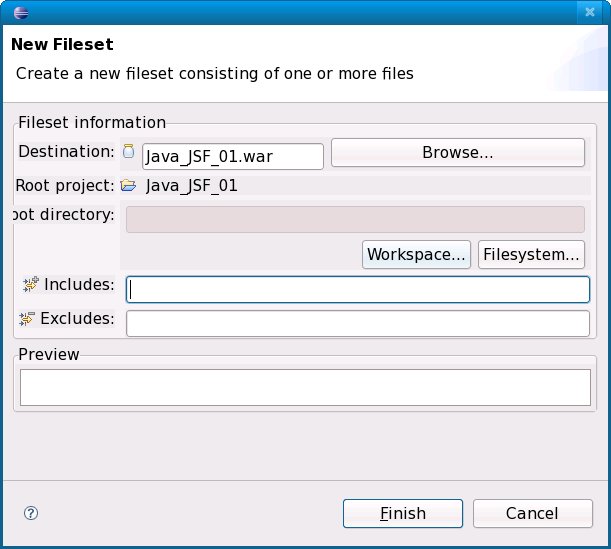Cancel the new fileset creation
This screenshot has height=549, width=611.
pyautogui.click(x=531, y=513)
